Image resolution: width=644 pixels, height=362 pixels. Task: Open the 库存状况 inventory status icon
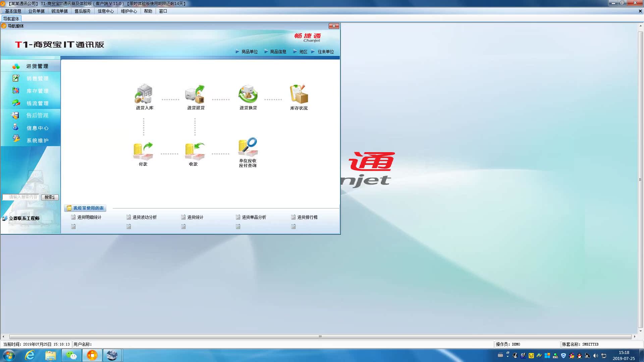point(299,97)
